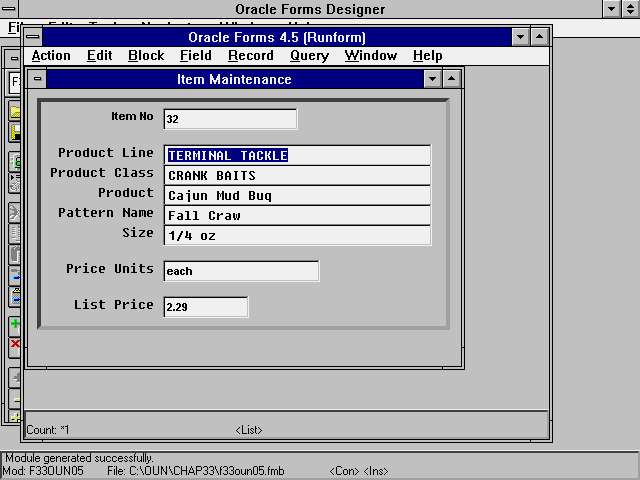Screen dimensions: 640x480
Task: Focus the Pattern Name field
Action: [x=297, y=215]
